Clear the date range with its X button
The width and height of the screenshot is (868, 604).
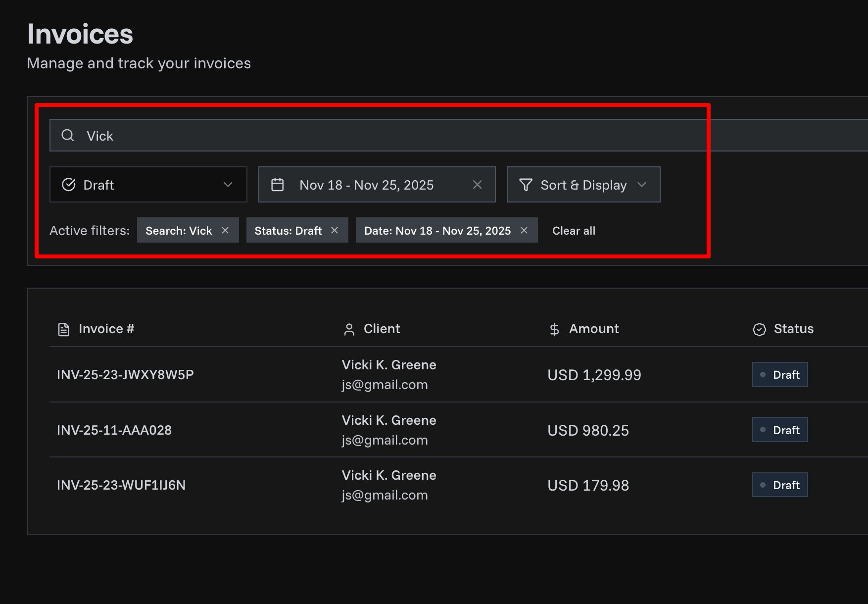coord(477,184)
